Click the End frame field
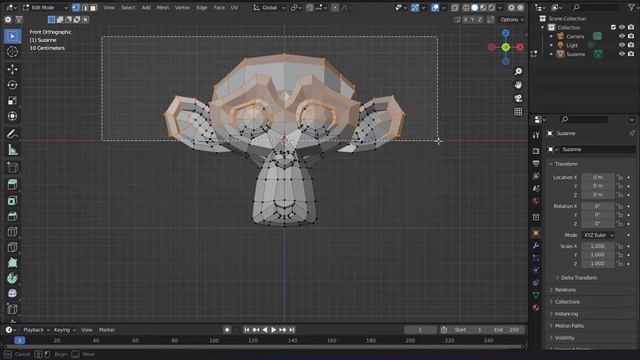This screenshot has height=360, width=640. coord(506,330)
